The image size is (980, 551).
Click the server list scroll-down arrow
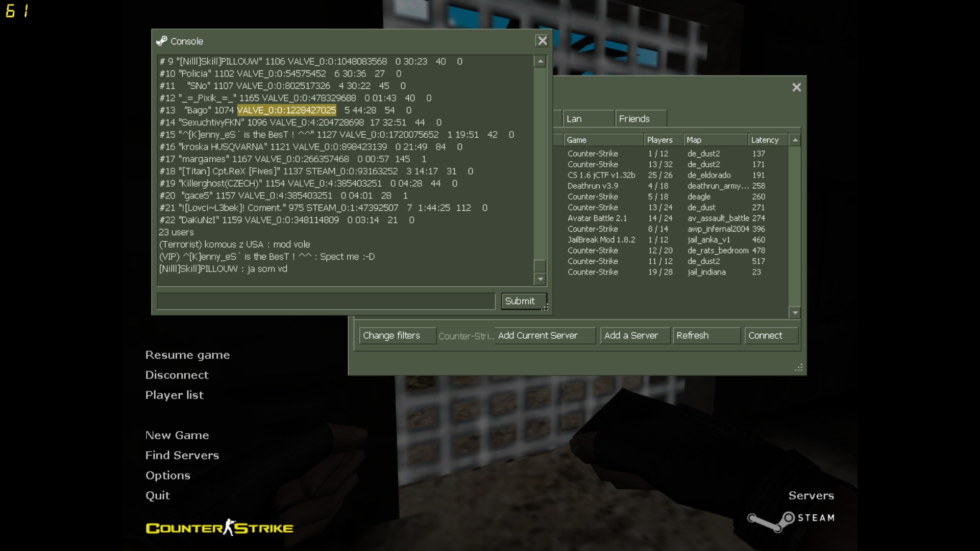click(x=795, y=312)
